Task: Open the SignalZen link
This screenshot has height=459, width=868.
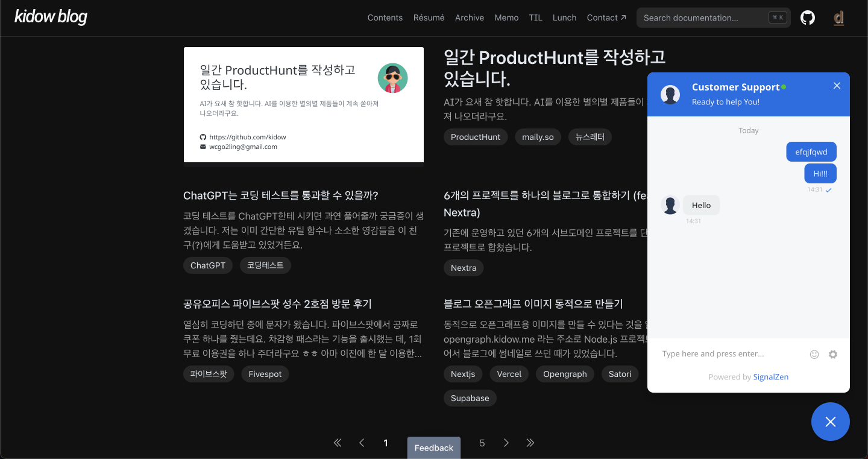Action: point(771,377)
